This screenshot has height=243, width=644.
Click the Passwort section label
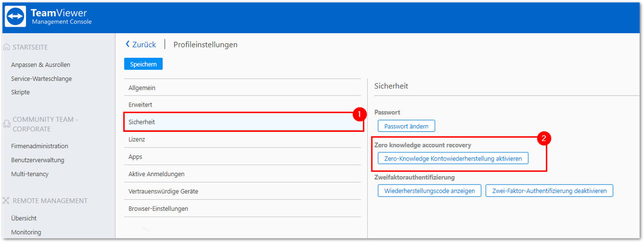387,112
